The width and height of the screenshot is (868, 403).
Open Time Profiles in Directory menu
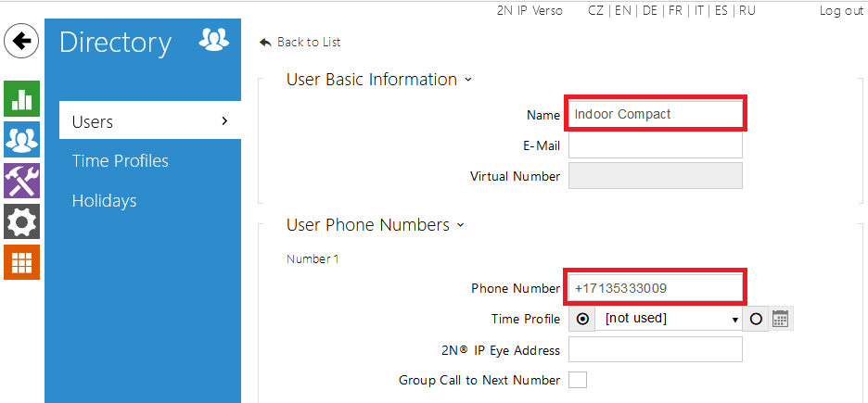click(x=121, y=161)
